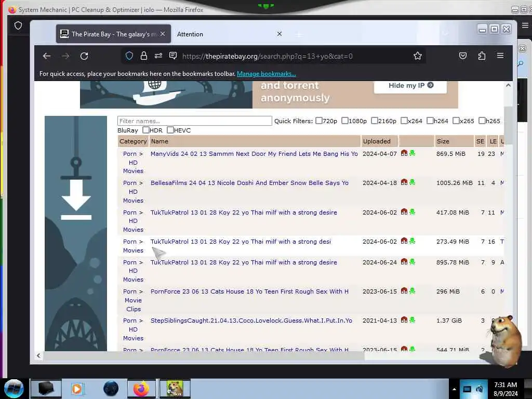Viewport: 532px width, 399px height.
Task: Switch to The Pirate Bay tab
Action: 113,34
